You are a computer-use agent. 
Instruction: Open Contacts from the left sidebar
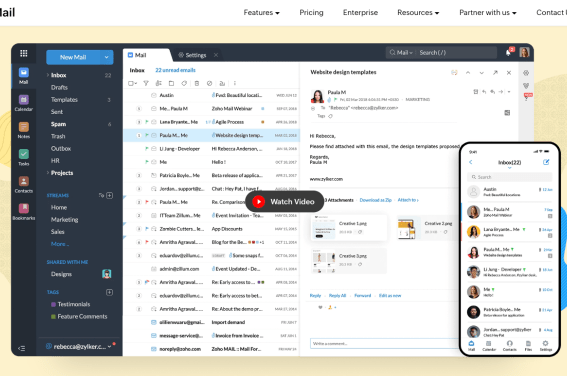click(24, 184)
